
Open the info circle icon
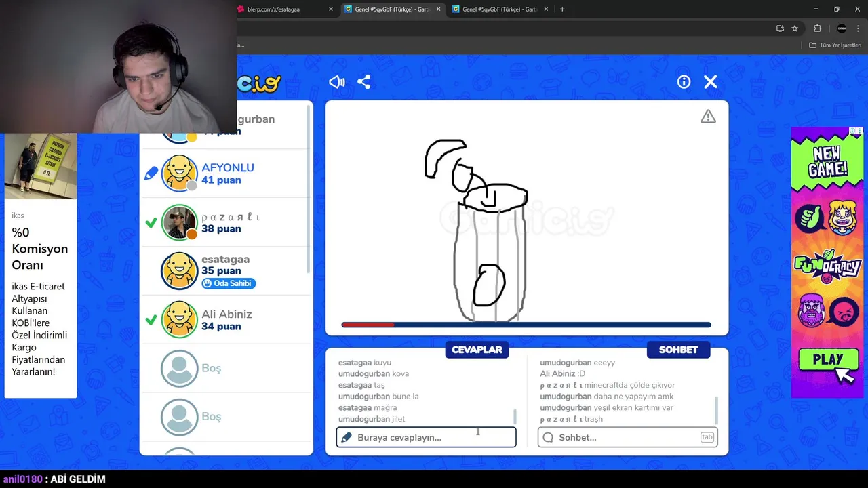tap(684, 82)
